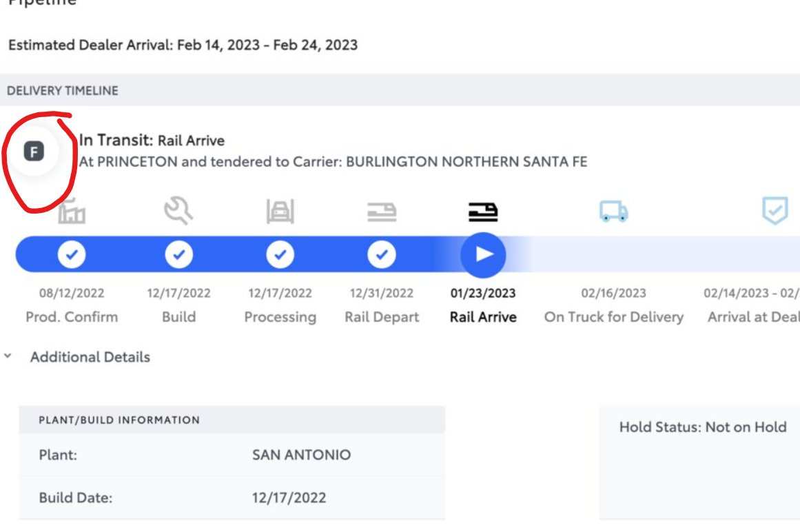Collapse the Additional Details section
The image size is (800, 532).
click(8, 356)
